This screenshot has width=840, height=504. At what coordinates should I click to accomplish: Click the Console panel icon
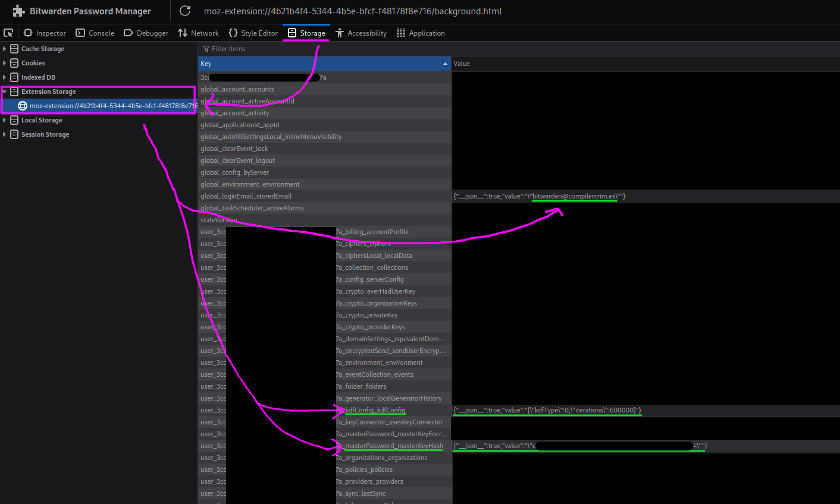tap(80, 33)
